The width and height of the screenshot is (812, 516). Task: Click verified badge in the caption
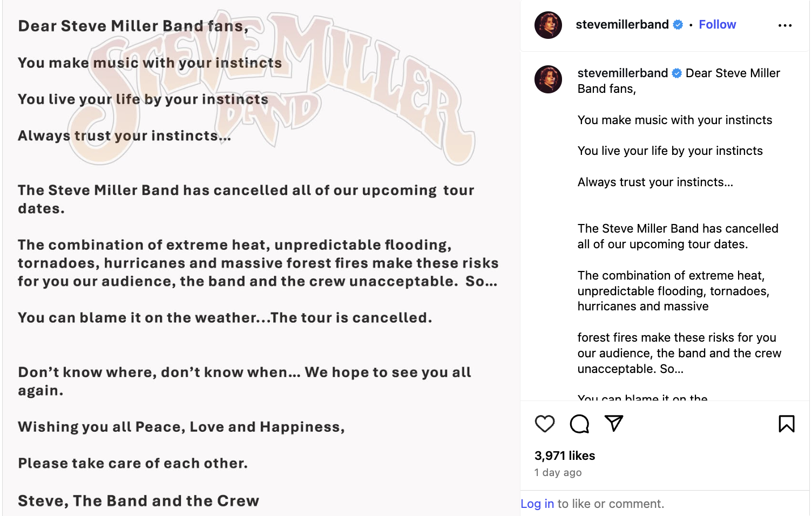(x=677, y=73)
